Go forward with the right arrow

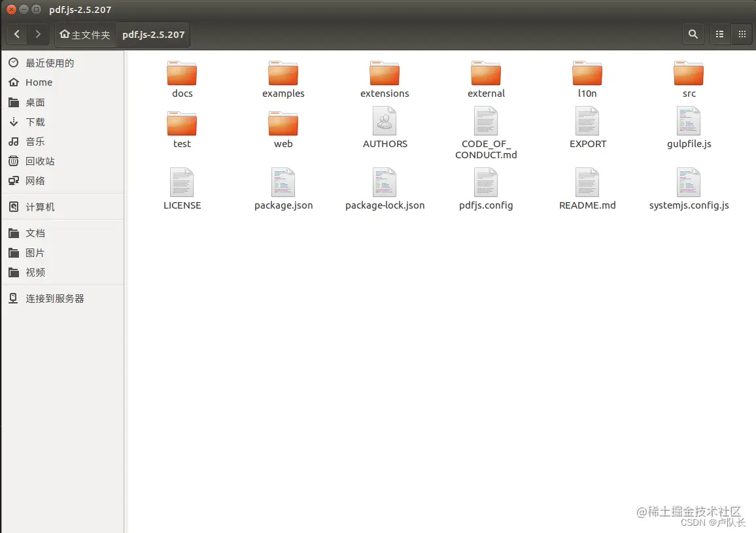pyautogui.click(x=38, y=34)
